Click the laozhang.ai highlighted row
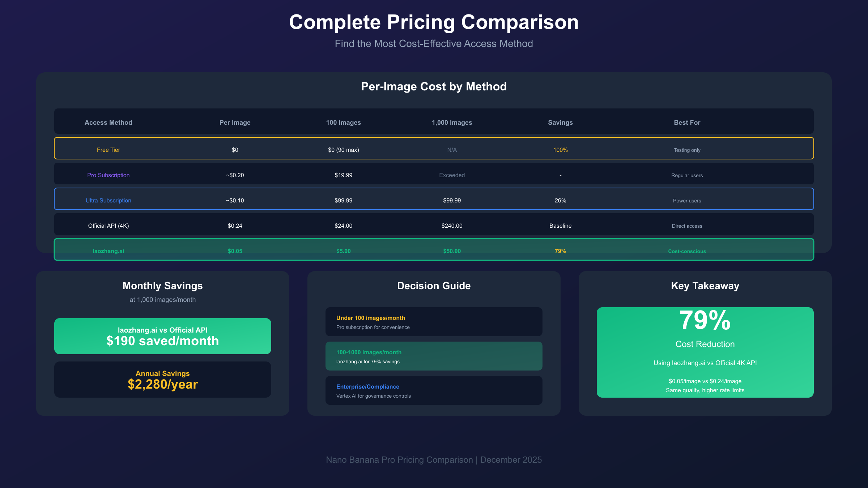The height and width of the screenshot is (488, 868). [x=434, y=249]
